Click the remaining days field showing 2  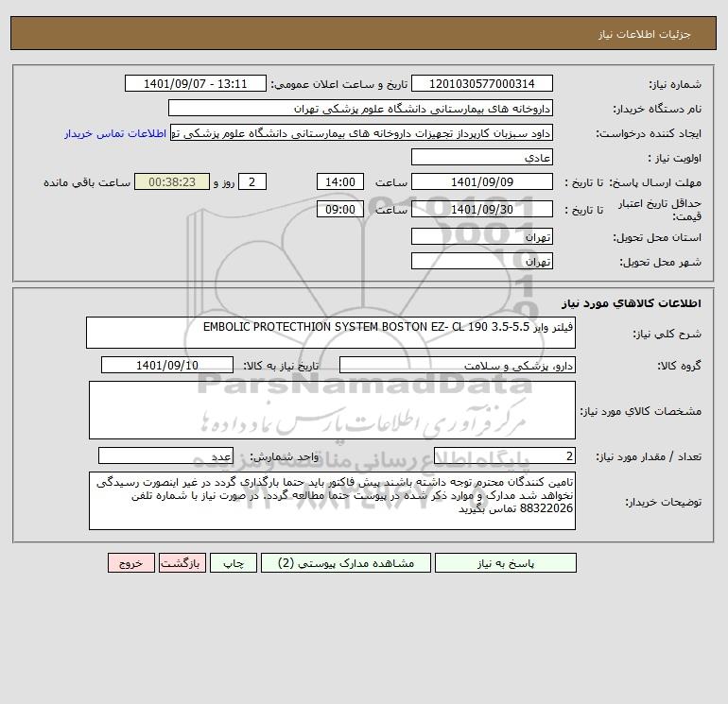tap(252, 182)
